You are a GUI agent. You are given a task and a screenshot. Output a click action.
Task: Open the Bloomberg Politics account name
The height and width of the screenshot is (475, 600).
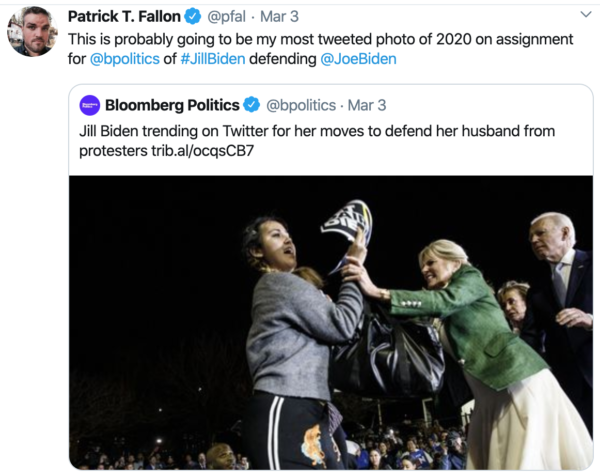pyautogui.click(x=172, y=105)
